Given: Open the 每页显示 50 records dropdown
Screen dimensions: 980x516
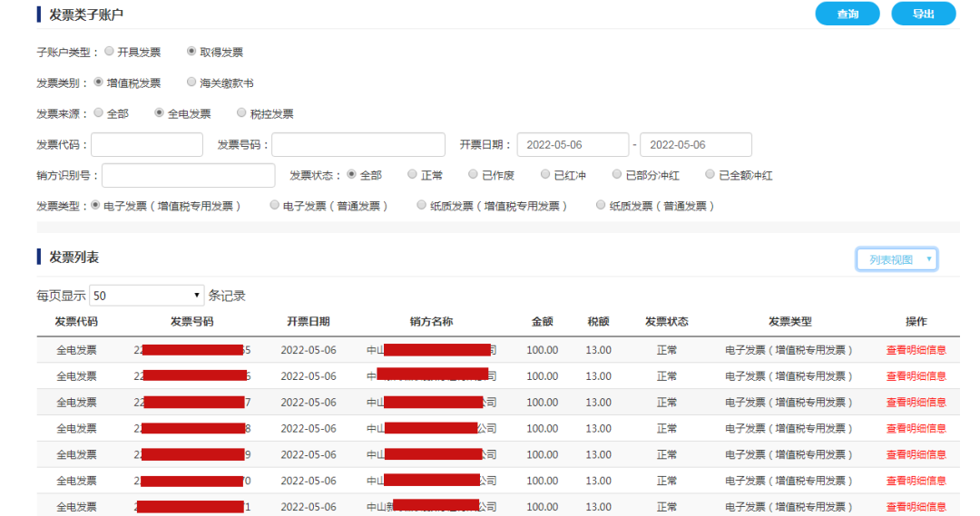Looking at the screenshot, I should 147,296.
